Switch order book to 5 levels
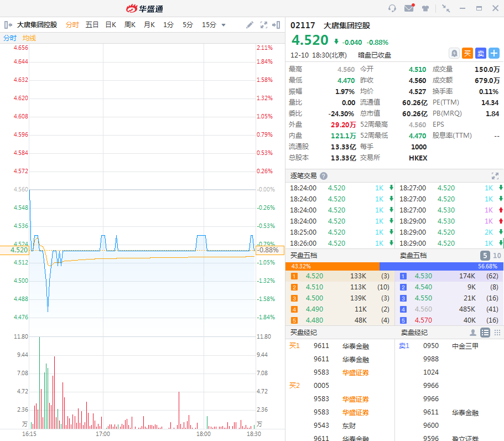The image size is (504, 441). [x=485, y=256]
